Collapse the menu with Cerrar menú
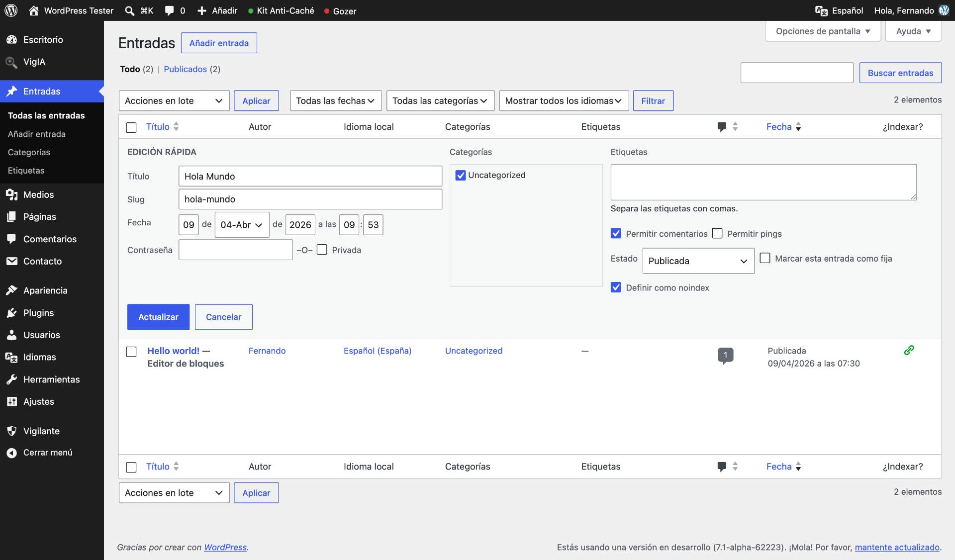The width and height of the screenshot is (955, 560). 47,453
